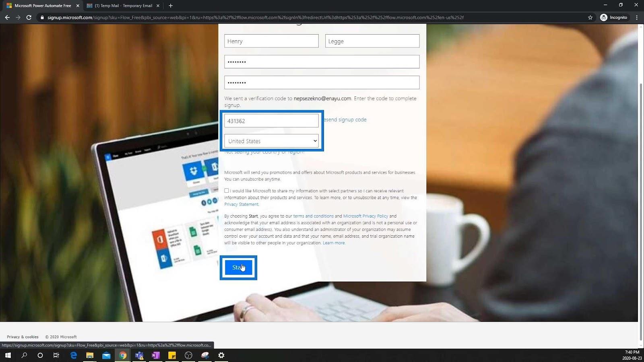Open the Microsoft Privacy Policy link
Viewport: 644px width, 362px height.
coord(365,216)
